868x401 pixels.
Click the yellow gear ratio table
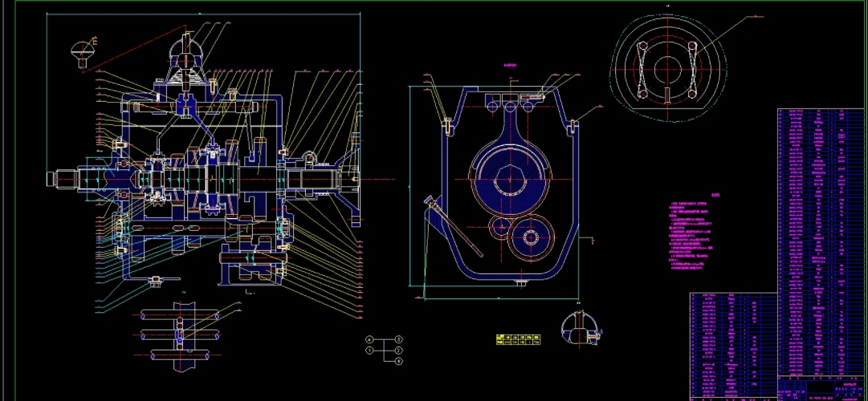tap(518, 339)
